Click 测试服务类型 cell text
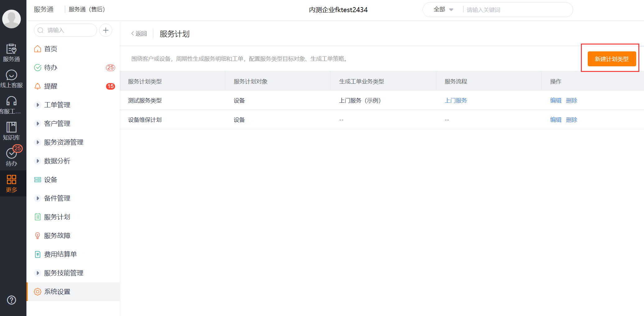The height and width of the screenshot is (316, 644). tap(145, 101)
